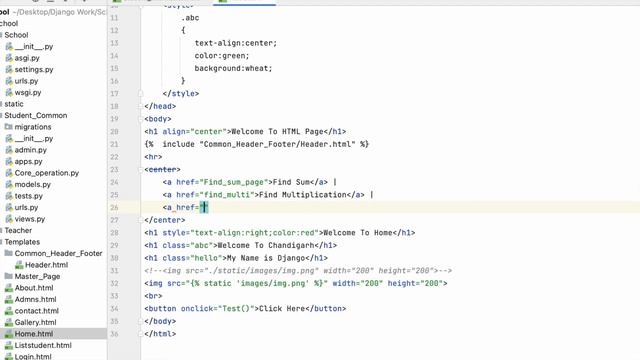This screenshot has width=640, height=360.
Task: Open Core_operation.py file
Action: tap(47, 173)
